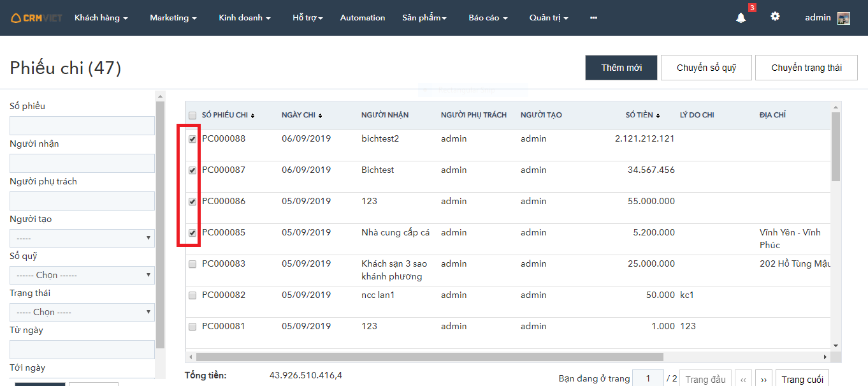This screenshot has width=868, height=386.
Task: Sort by Số phiếu chi column arrows
Action: tap(253, 115)
